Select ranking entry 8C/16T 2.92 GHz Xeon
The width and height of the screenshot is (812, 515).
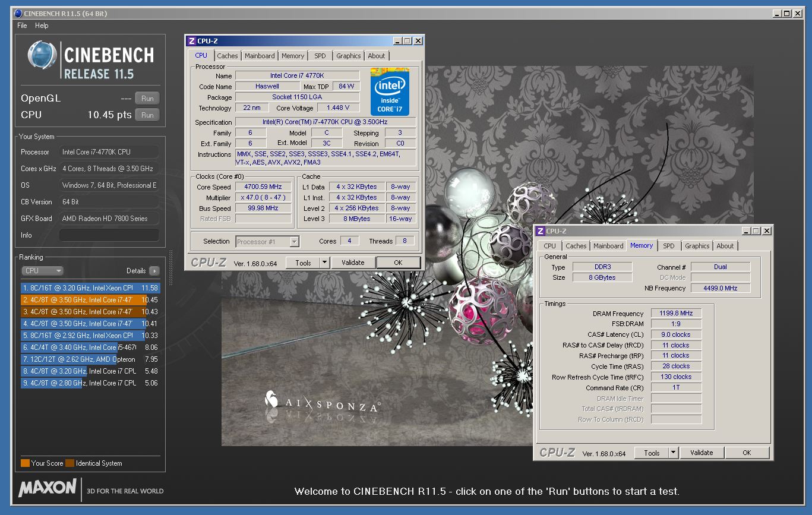click(90, 336)
